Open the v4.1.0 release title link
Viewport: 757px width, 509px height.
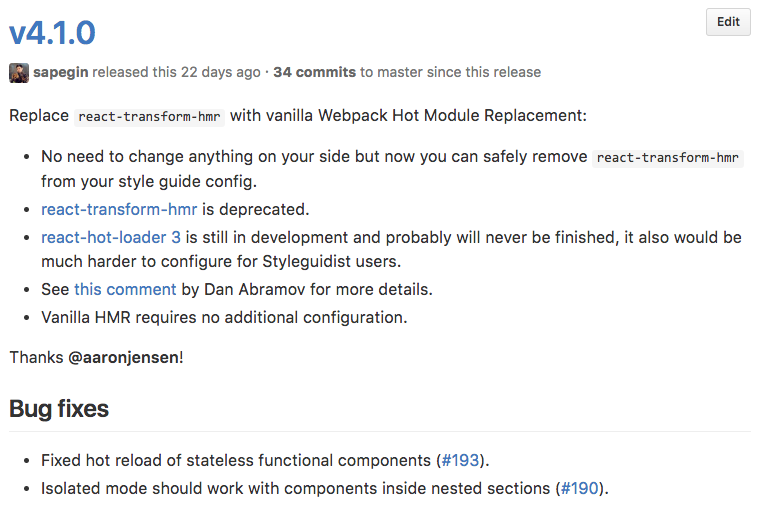click(x=52, y=32)
